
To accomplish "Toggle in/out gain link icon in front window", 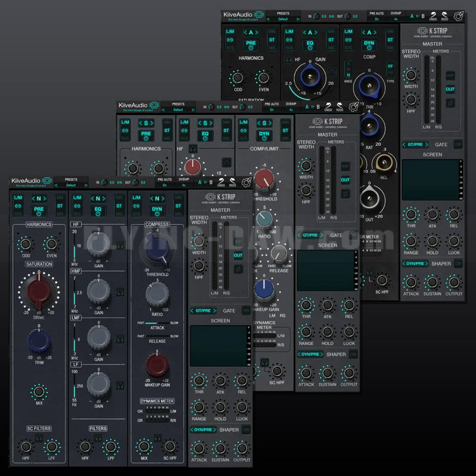I will pos(119,182).
